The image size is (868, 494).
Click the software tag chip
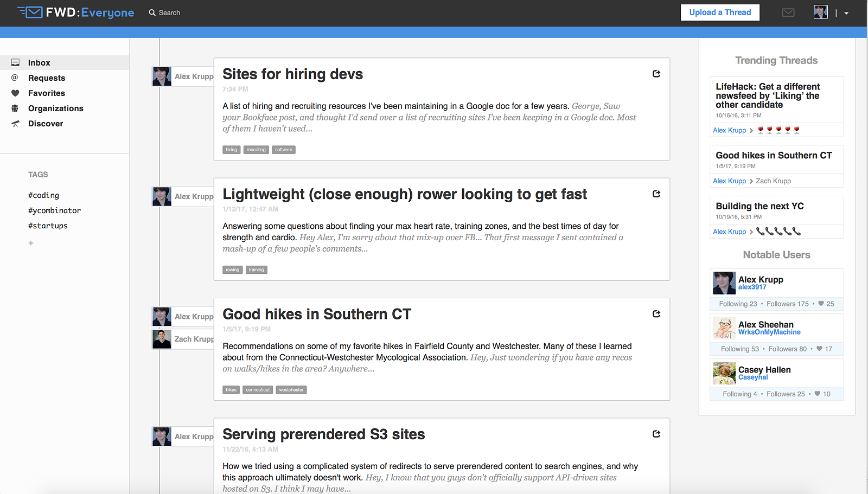284,150
